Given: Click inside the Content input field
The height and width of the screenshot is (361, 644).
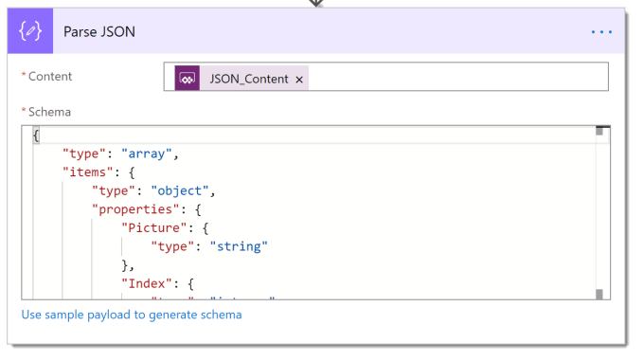Looking at the screenshot, I should coord(386,77).
